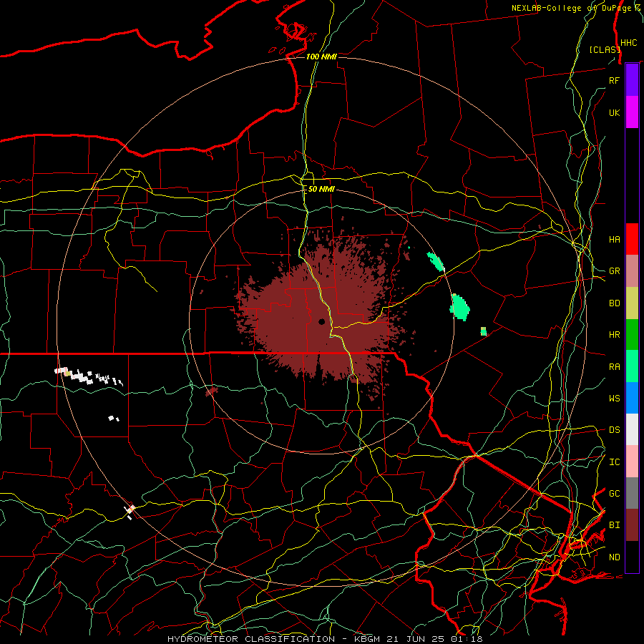The image size is (644, 644).
Task: Click the HA red legend color block
Action: (632, 239)
